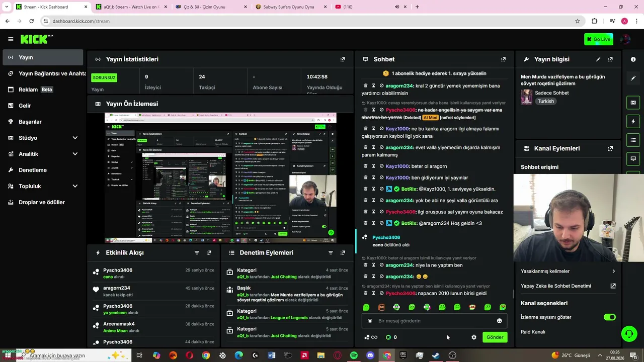Expand the Stüdyo sidebar section
644x362 pixels.
[75, 138]
